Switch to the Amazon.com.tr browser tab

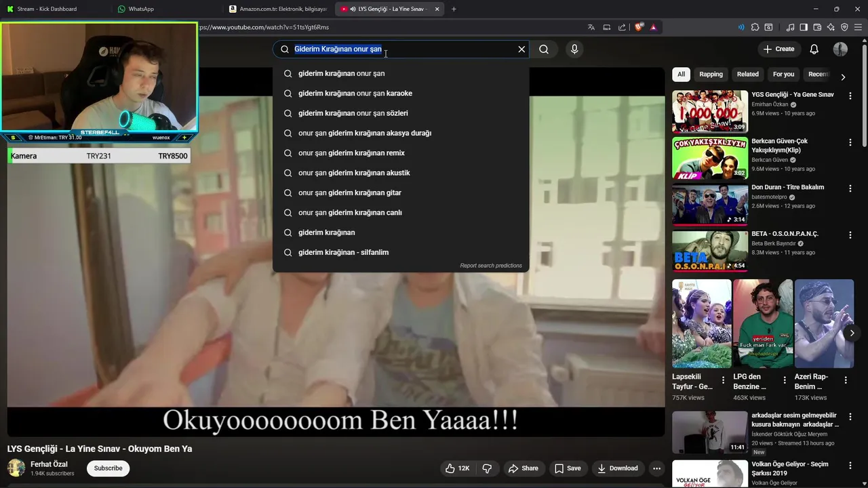pyautogui.click(x=278, y=9)
